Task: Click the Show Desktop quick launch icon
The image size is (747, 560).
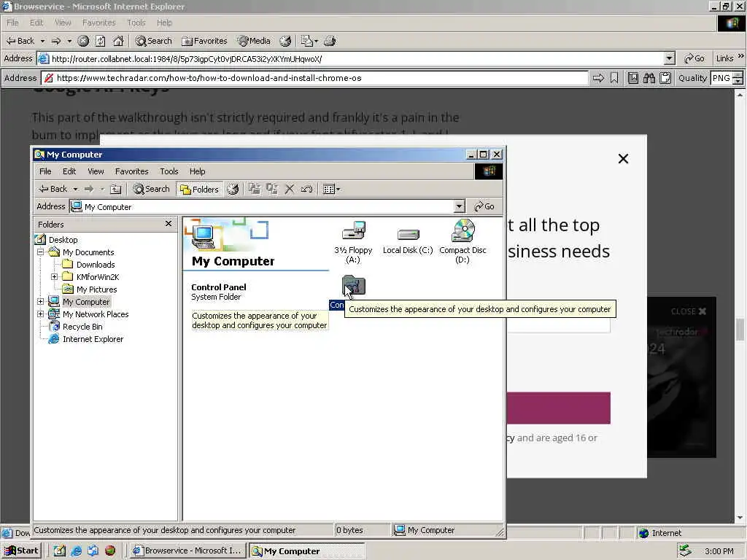Action: (x=60, y=551)
